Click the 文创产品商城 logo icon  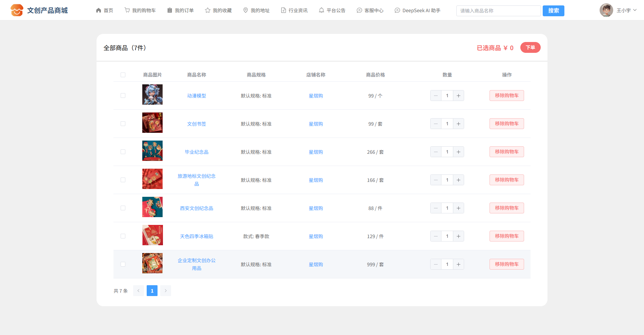17,10
